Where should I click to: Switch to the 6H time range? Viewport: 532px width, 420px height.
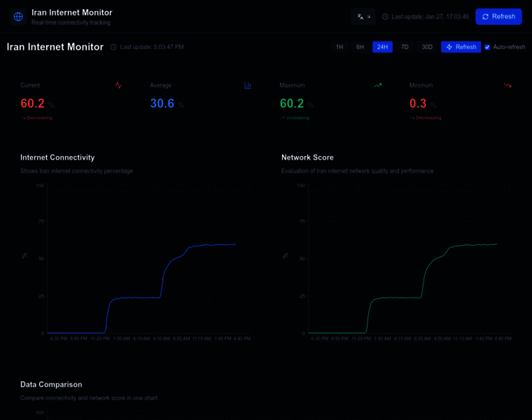coord(360,47)
